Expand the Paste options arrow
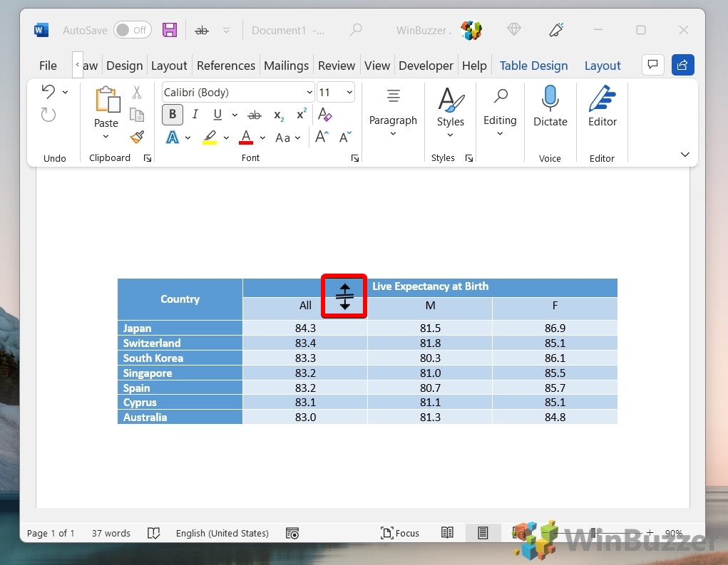 [x=106, y=137]
